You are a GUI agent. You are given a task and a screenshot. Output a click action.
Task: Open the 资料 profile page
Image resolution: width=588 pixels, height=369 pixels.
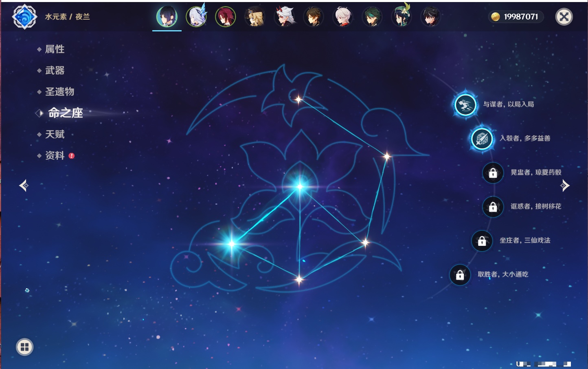click(x=55, y=155)
